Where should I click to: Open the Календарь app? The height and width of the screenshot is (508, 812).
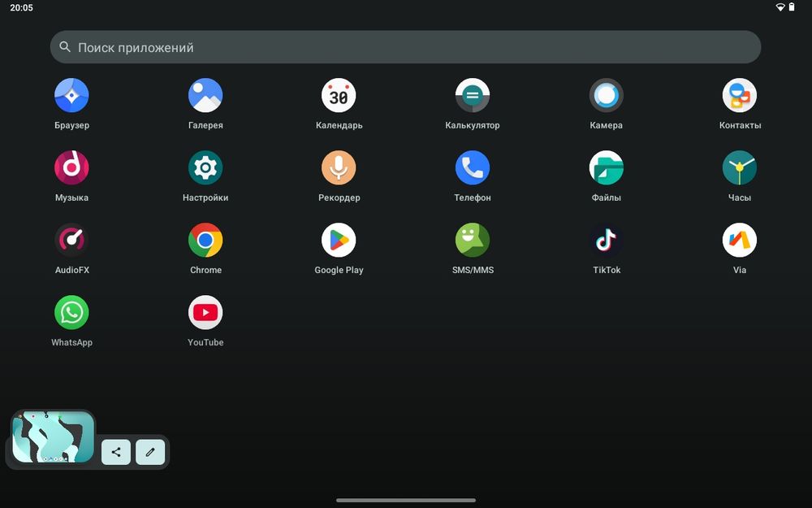coord(339,95)
